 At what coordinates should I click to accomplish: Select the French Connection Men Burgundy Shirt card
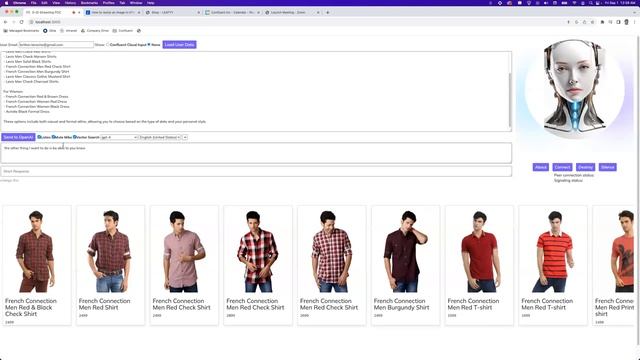click(405, 265)
